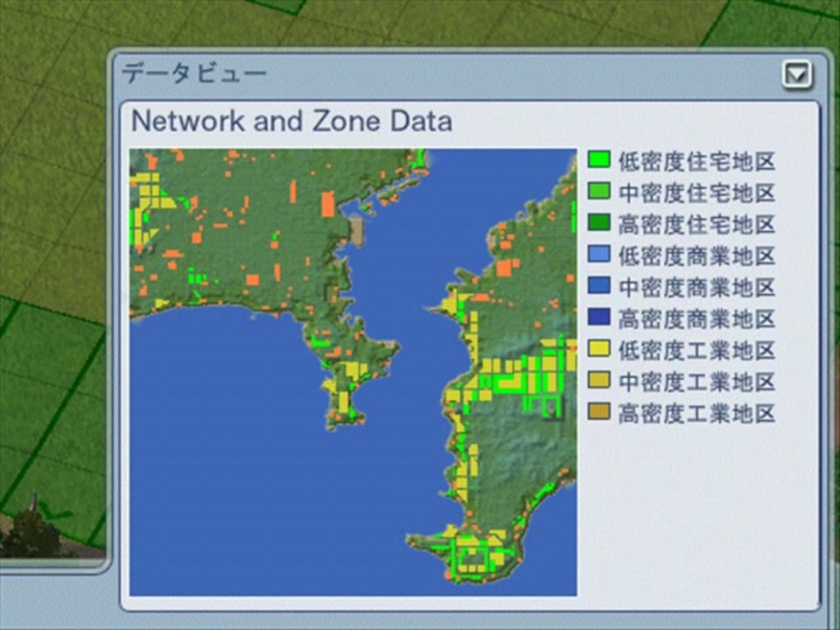Click the 高密度商業地区 dark blue swatch
The image size is (840, 630).
(x=598, y=317)
